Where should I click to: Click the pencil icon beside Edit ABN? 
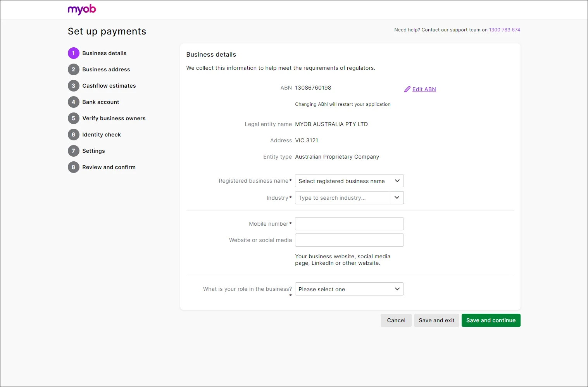407,89
